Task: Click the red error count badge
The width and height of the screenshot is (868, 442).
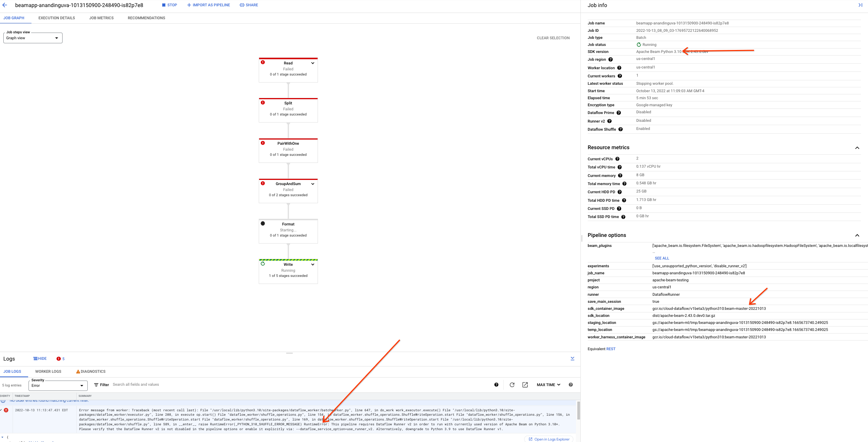Action: click(x=60, y=359)
